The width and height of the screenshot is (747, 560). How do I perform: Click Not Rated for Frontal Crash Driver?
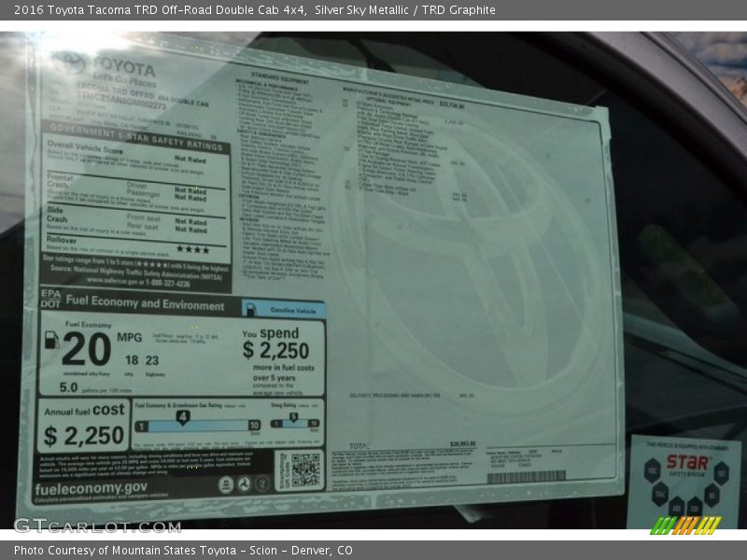pyautogui.click(x=190, y=190)
